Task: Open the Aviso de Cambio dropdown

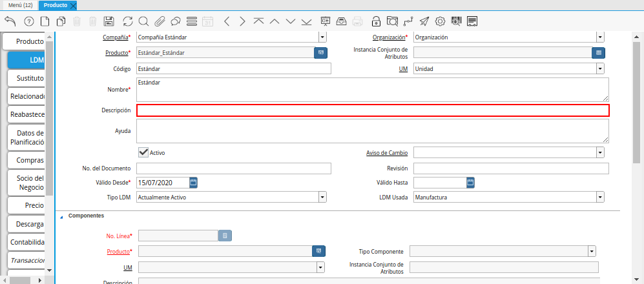Action: coord(600,153)
